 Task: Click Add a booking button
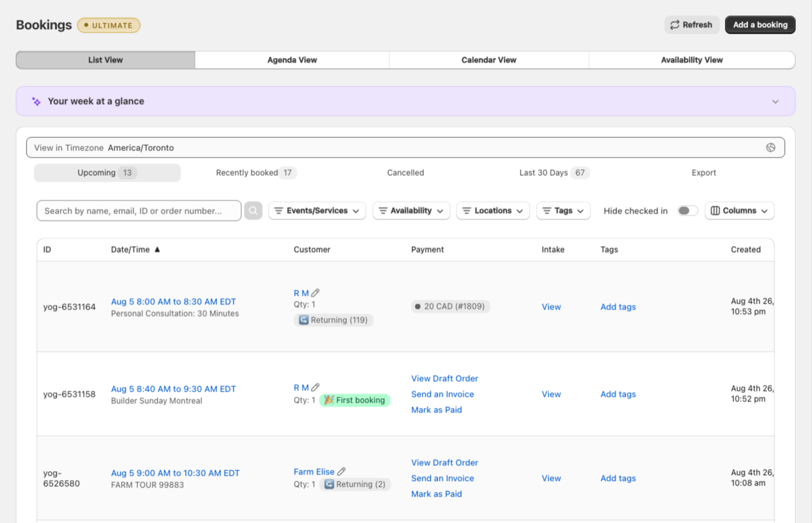[x=760, y=25]
